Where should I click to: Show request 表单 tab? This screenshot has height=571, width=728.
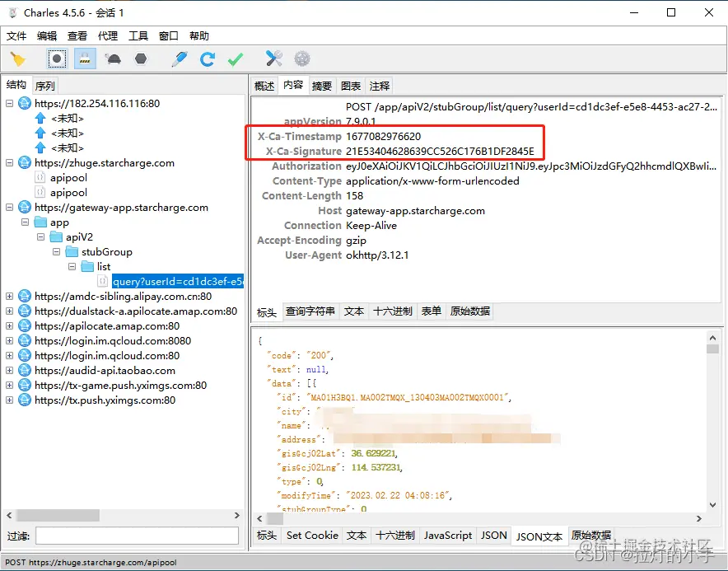431,311
